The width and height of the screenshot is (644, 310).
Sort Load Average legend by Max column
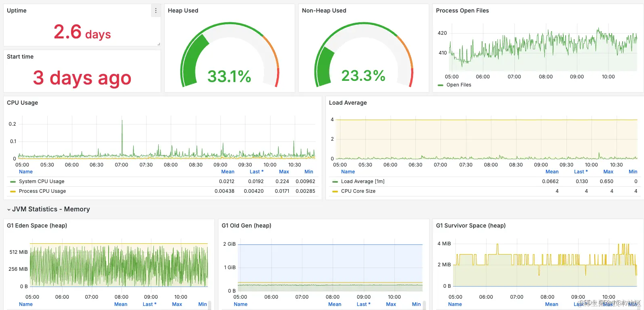608,172
